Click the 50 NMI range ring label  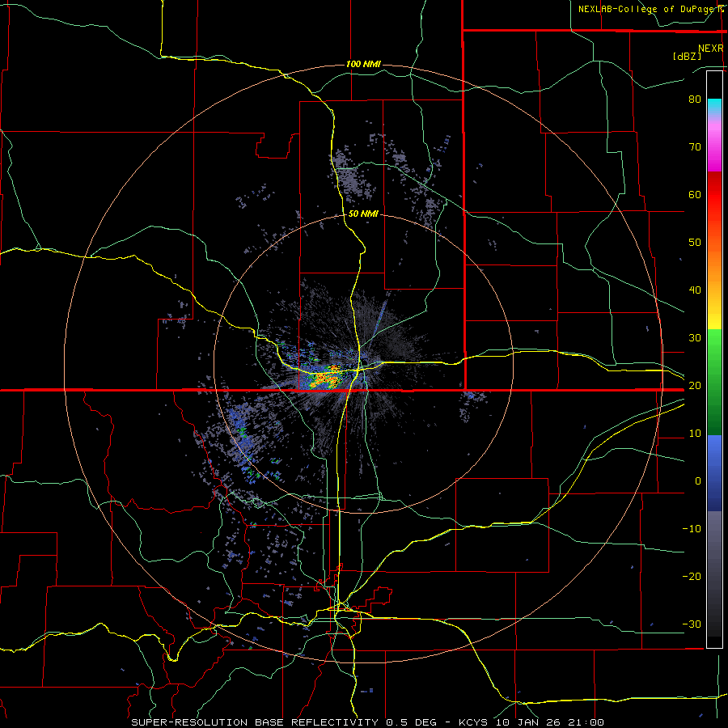363,214
